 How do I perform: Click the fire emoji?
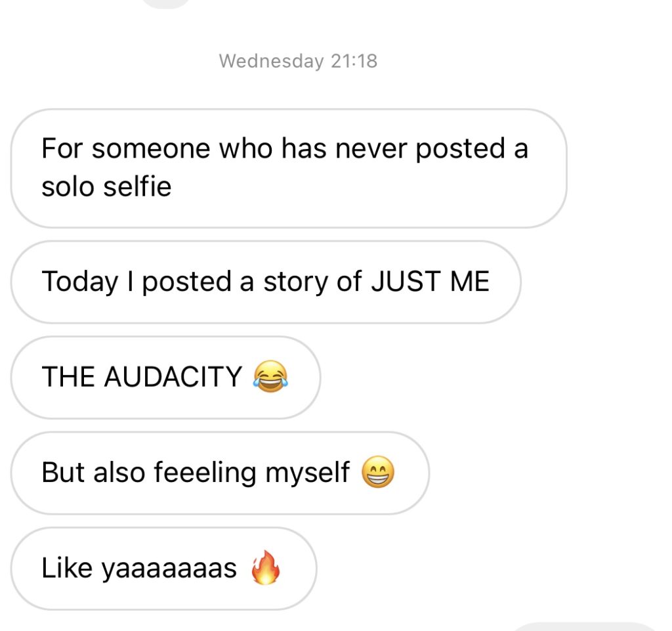(266, 568)
